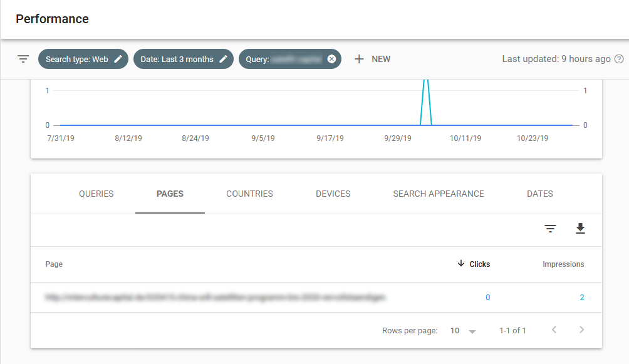This screenshot has width=629, height=364.
Task: Open the COUNTRIES tab
Action: [x=249, y=194]
